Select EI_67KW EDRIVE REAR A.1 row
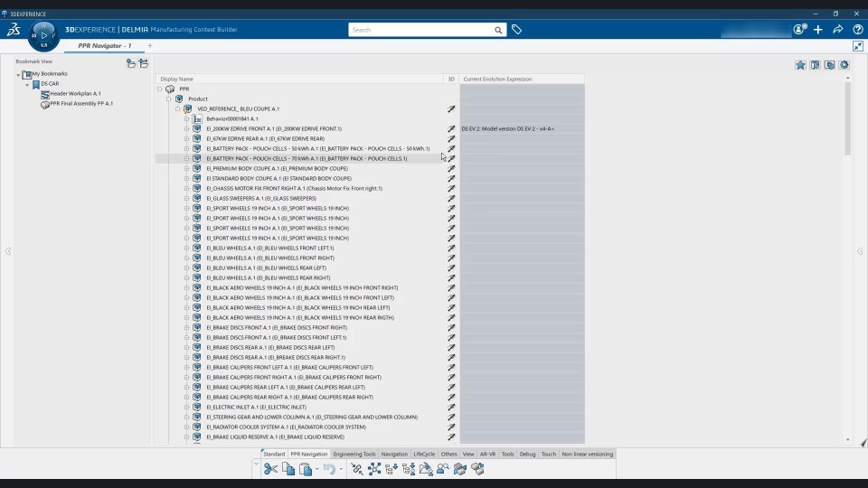The width and height of the screenshot is (868, 488). click(265, 139)
